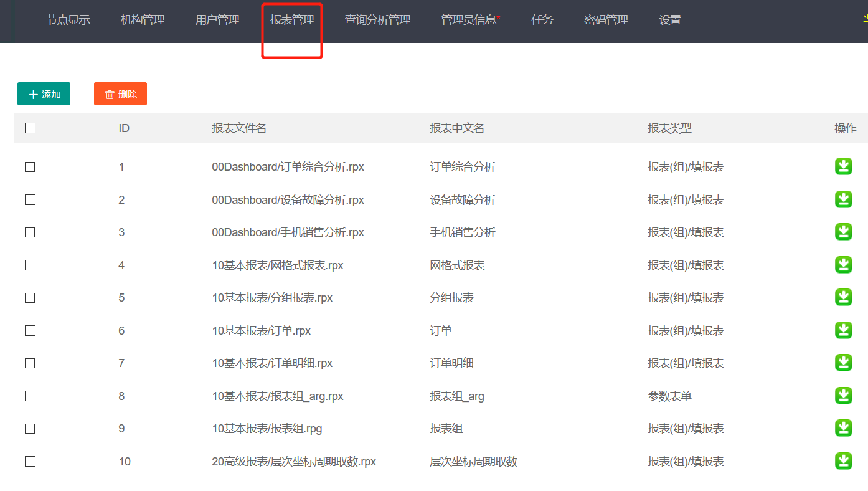Viewport: 868px width, 491px height.
Task: Download report 设备故障分析 via green icon
Action: (843, 199)
